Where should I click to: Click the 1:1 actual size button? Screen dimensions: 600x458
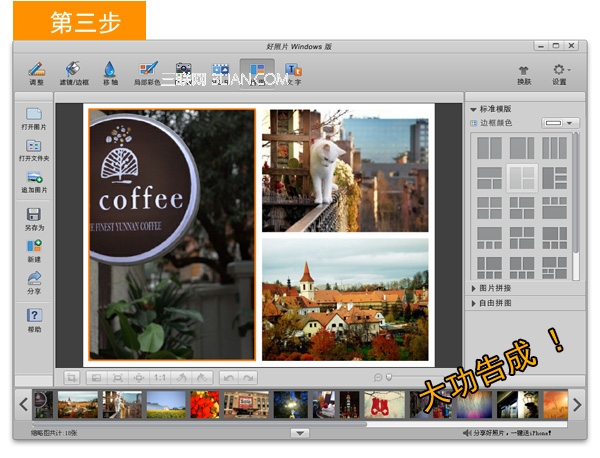point(160,378)
